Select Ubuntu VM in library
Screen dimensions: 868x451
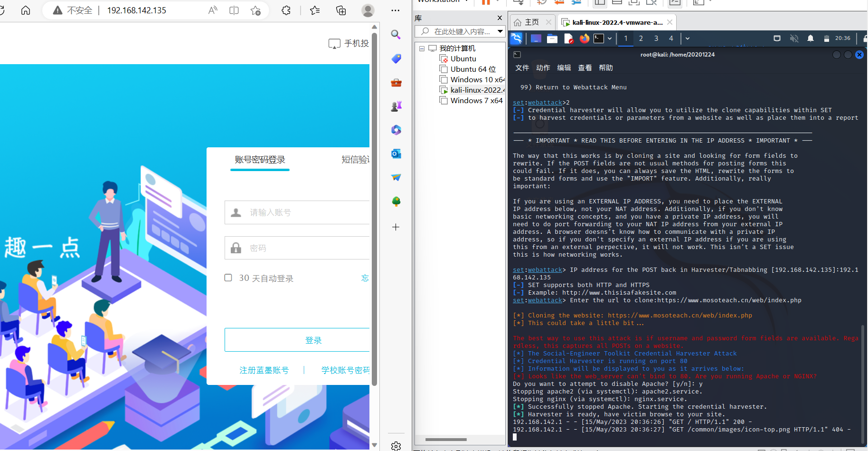point(463,59)
